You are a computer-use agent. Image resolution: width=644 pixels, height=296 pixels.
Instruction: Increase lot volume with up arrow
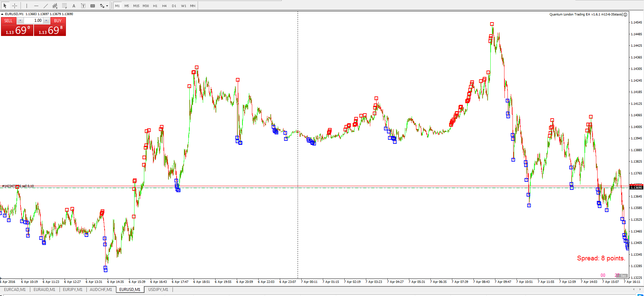pyautogui.click(x=46, y=20)
